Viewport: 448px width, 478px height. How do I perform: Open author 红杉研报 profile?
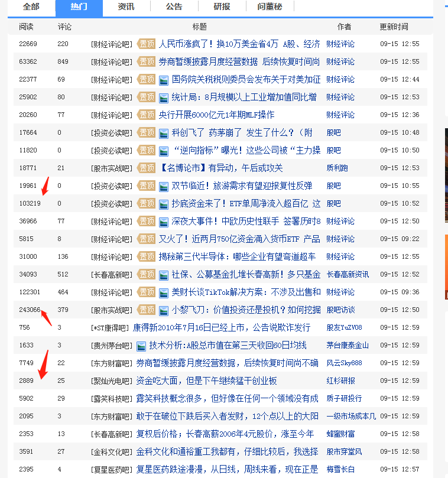tap(340, 381)
